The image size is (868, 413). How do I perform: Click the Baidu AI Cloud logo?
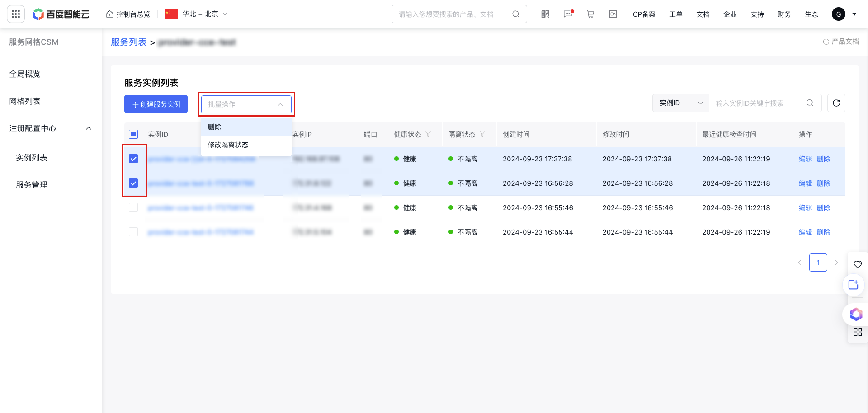tap(61, 14)
